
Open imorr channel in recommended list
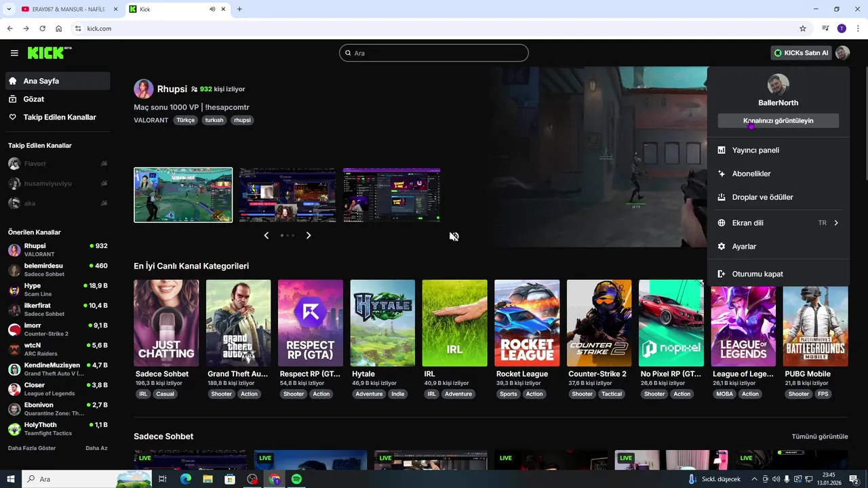(58, 329)
